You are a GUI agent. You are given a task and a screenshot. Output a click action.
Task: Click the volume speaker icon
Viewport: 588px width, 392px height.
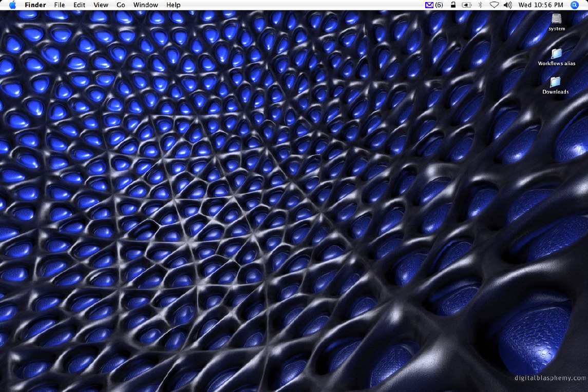[507, 5]
